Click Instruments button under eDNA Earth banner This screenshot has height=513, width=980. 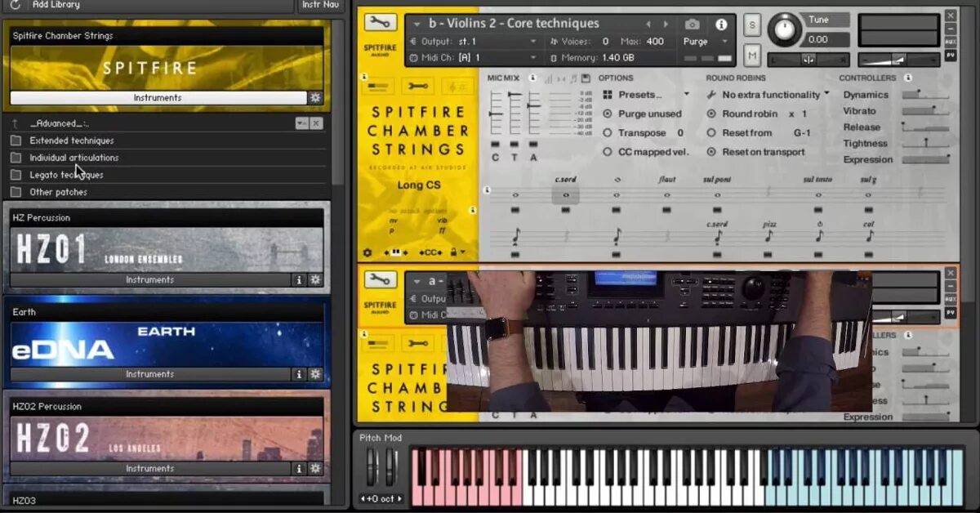coord(150,374)
